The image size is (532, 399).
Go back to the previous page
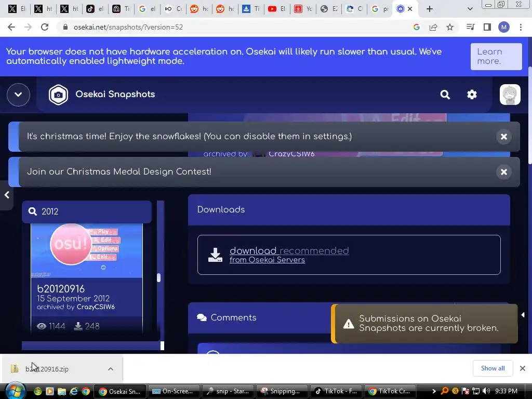coord(11,27)
